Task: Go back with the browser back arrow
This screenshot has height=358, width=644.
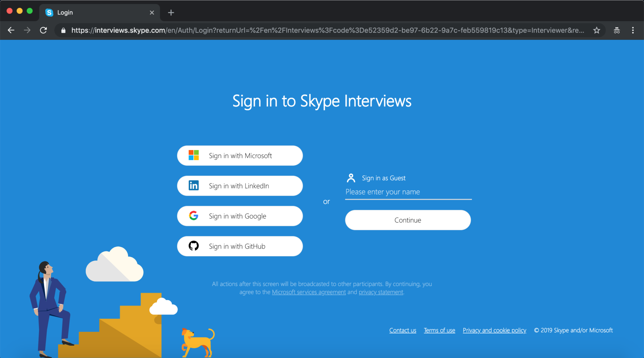Action: pyautogui.click(x=11, y=30)
